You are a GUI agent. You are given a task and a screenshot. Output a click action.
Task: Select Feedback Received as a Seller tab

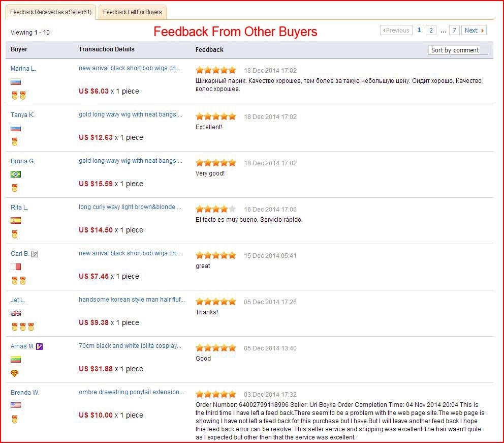point(50,12)
